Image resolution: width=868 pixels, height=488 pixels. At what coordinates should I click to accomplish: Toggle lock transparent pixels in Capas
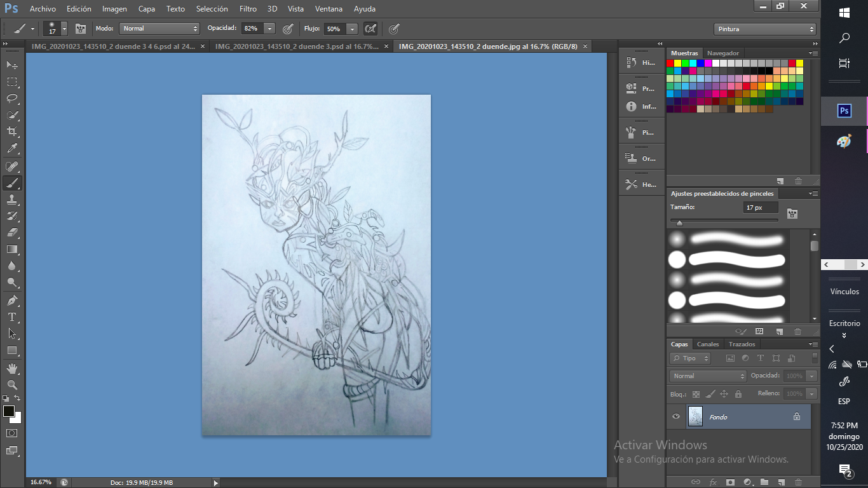[x=696, y=394]
